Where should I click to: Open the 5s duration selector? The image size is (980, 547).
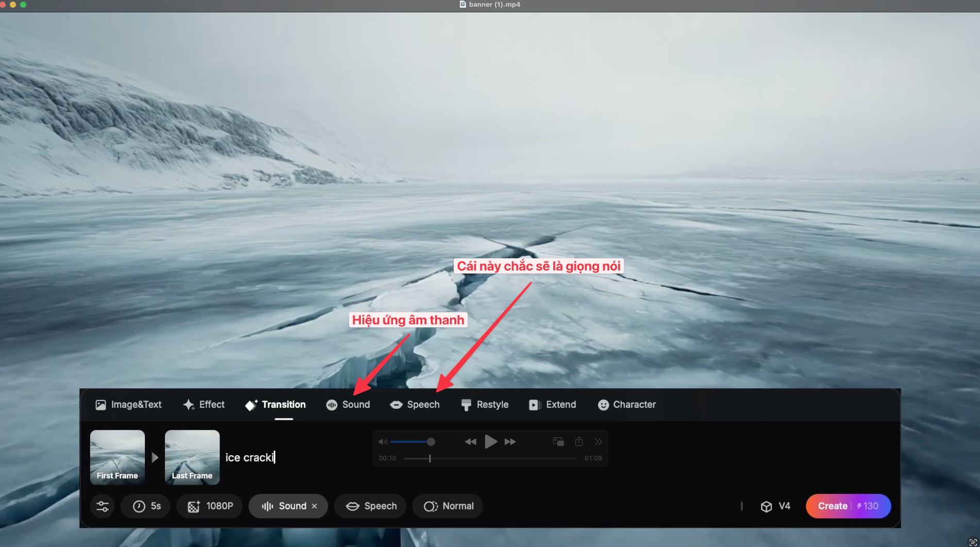[146, 506]
